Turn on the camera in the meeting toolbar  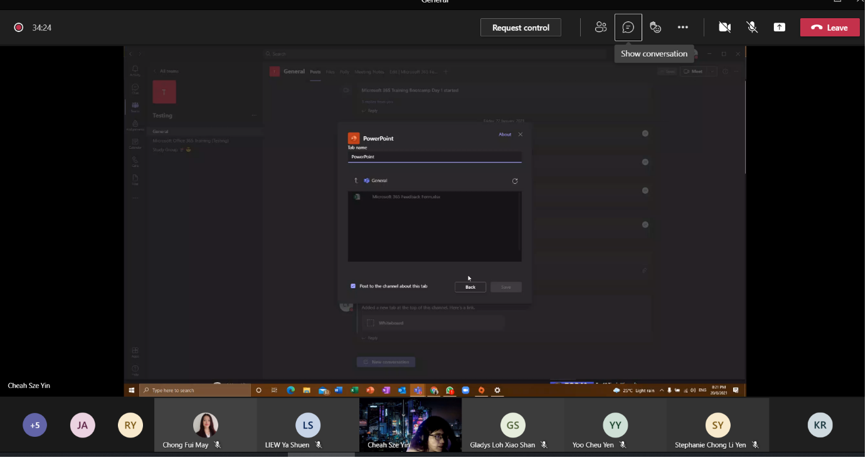[725, 28]
